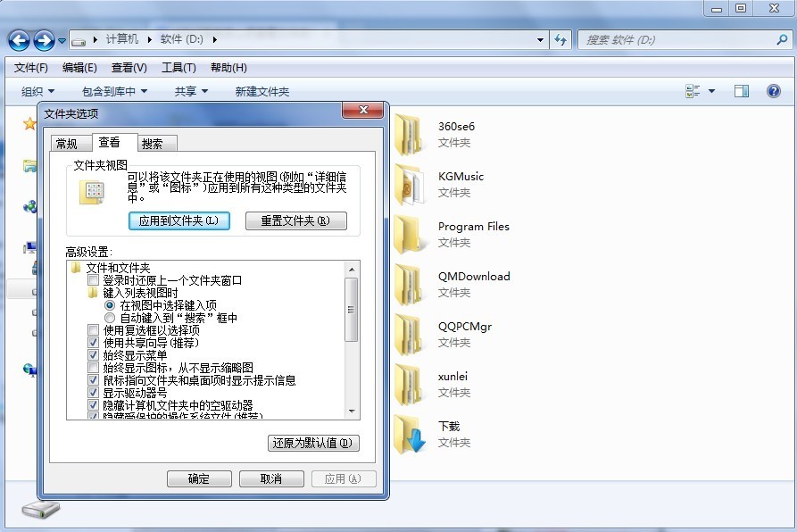This screenshot has width=797, height=532.
Task: Open the 文件(F) menu
Action: point(30,68)
